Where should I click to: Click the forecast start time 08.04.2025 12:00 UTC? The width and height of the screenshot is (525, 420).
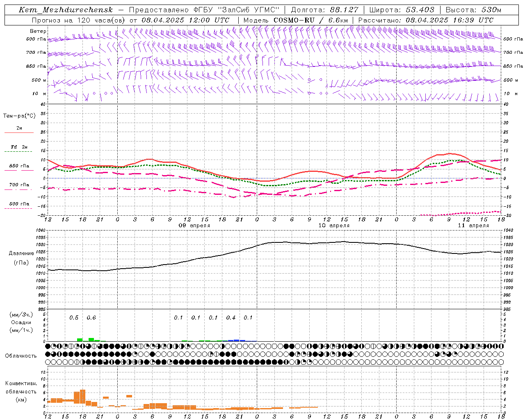point(185,20)
